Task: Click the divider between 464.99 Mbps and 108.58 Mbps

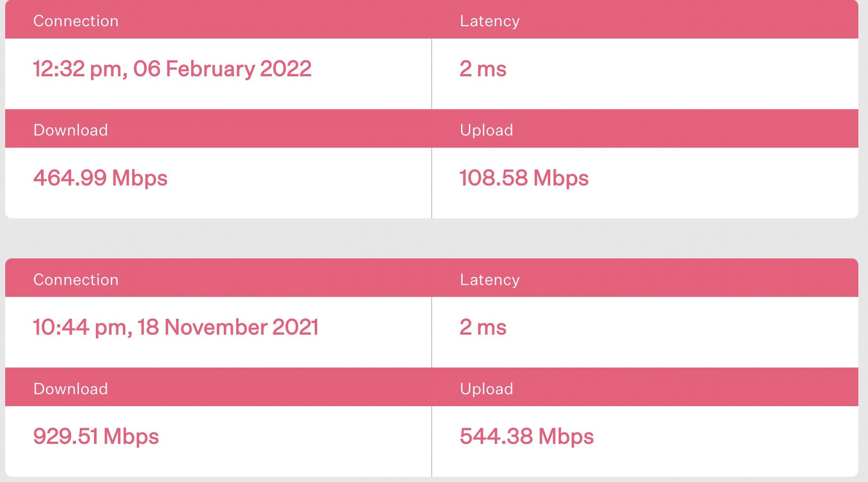Action: coord(431,183)
